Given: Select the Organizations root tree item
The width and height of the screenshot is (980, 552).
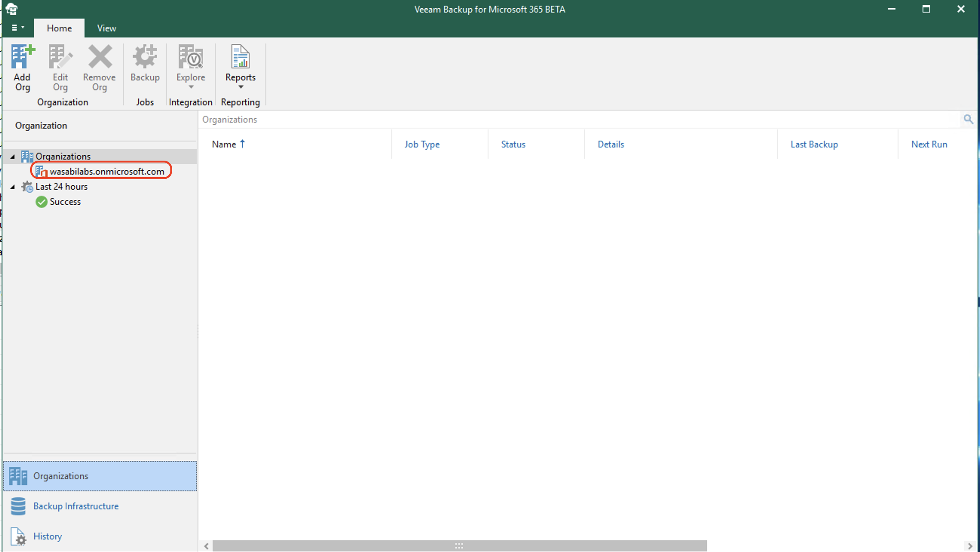Looking at the screenshot, I should tap(63, 156).
